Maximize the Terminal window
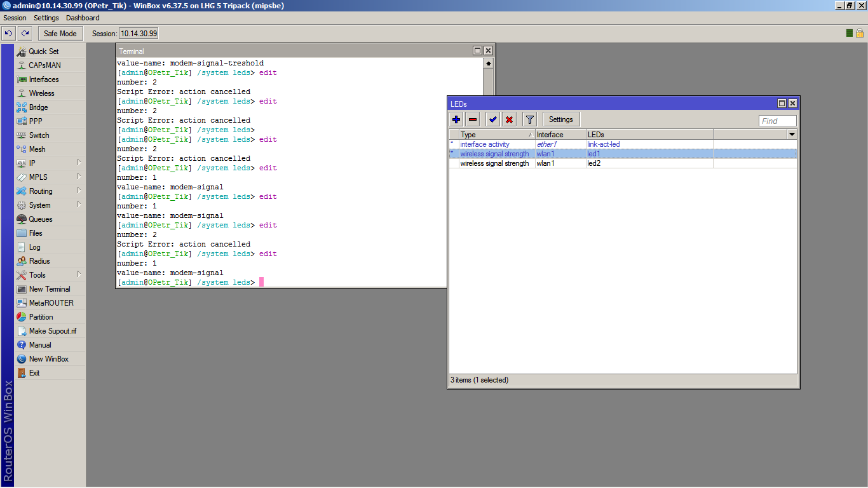The height and width of the screenshot is (488, 868). [478, 51]
